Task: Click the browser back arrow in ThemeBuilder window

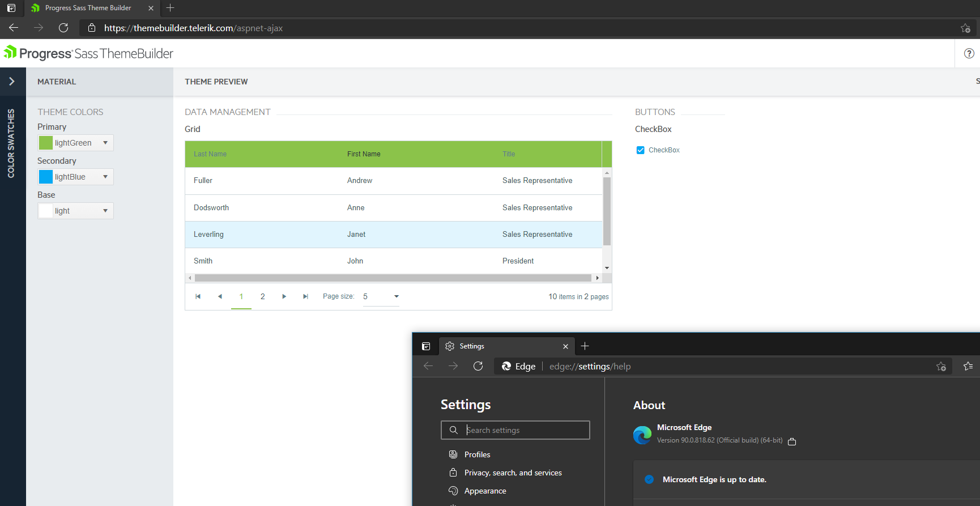Action: click(14, 28)
